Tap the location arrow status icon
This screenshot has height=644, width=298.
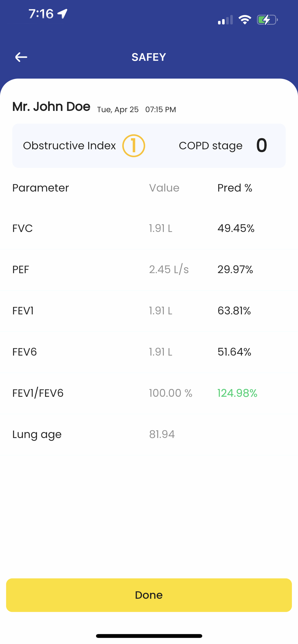pyautogui.click(x=62, y=14)
